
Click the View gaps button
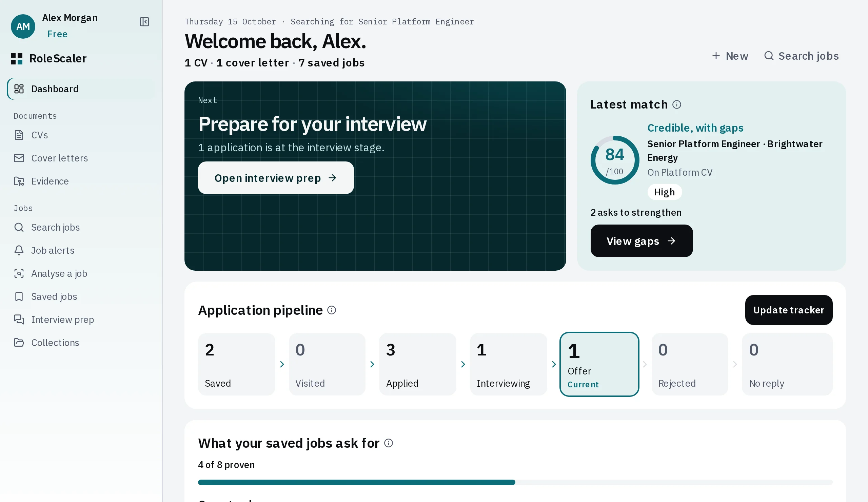click(642, 241)
